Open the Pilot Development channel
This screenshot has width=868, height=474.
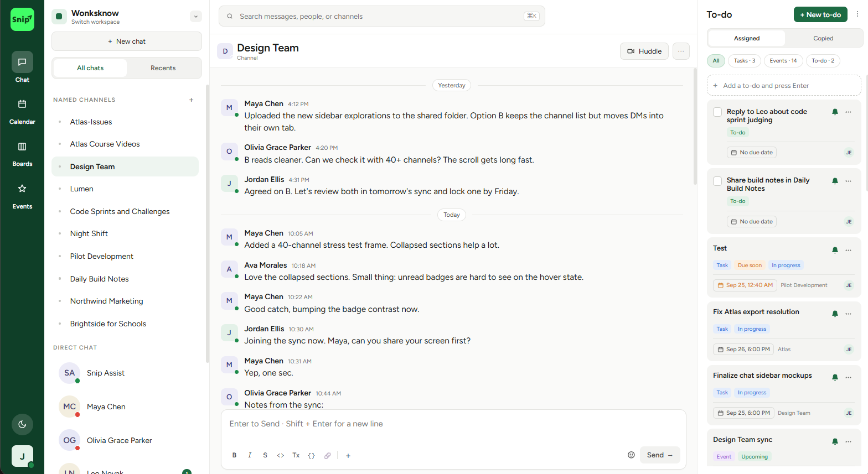[x=125, y=256]
